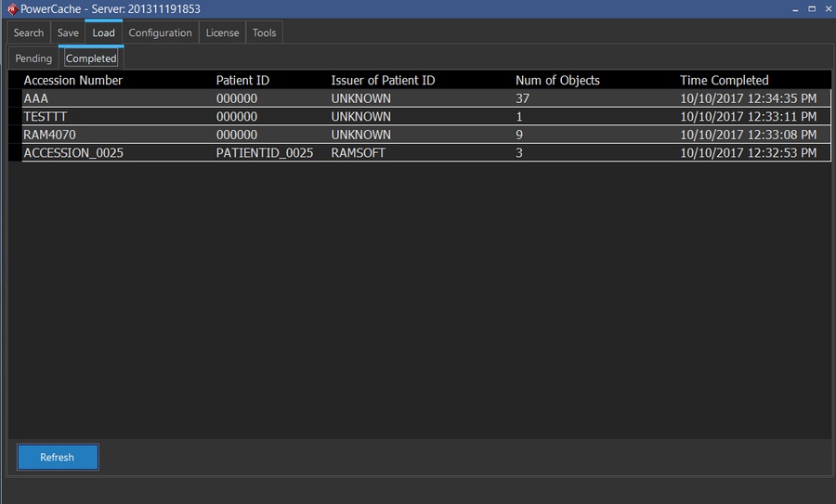Click the PowerCache app icon in title bar

point(12,9)
